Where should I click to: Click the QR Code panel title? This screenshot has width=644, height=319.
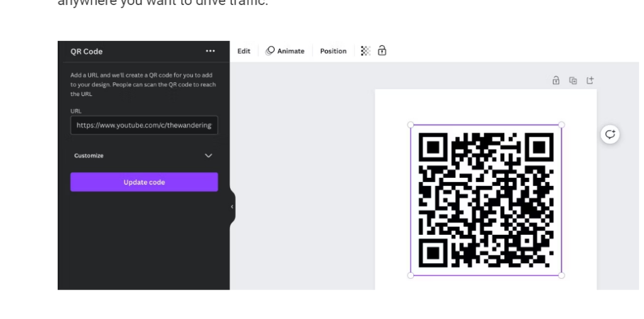(87, 51)
